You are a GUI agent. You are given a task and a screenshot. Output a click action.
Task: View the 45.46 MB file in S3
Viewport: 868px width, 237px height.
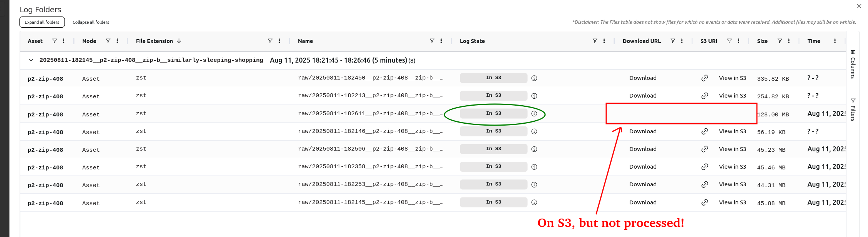(x=732, y=167)
